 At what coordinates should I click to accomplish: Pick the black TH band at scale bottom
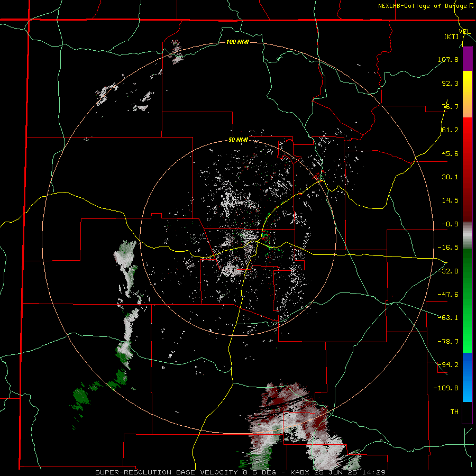click(467, 412)
